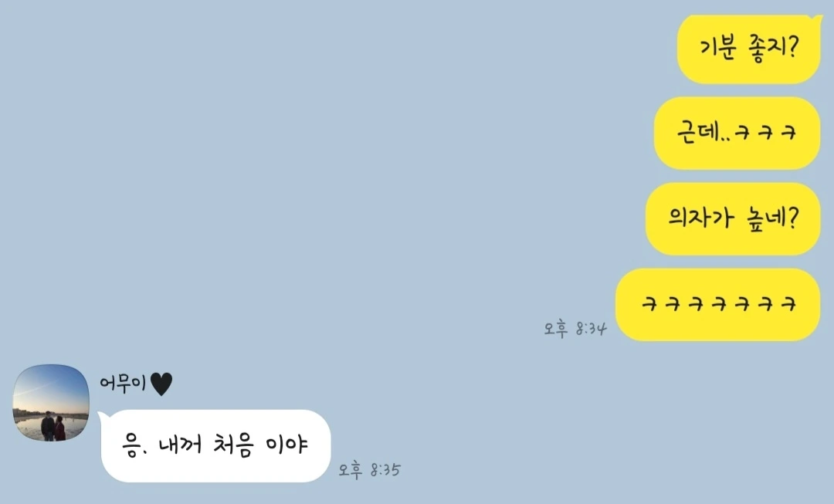Click the question mark in '기분 좋지?'

(792, 47)
